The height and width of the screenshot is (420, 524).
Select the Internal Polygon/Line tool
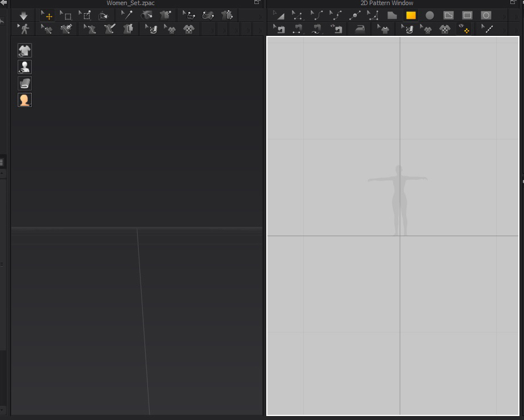tap(448, 15)
